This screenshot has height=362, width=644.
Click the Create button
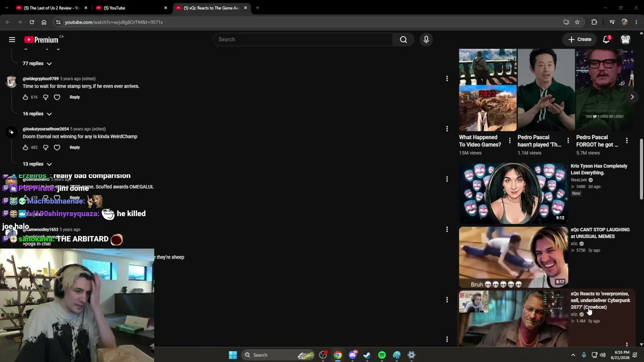pyautogui.click(x=580, y=39)
